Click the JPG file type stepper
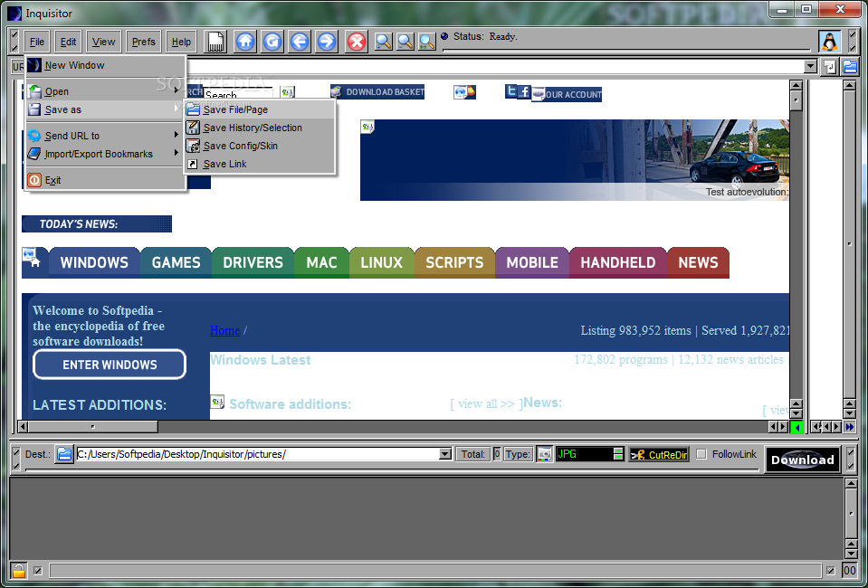The width and height of the screenshot is (868, 588). tap(618, 454)
